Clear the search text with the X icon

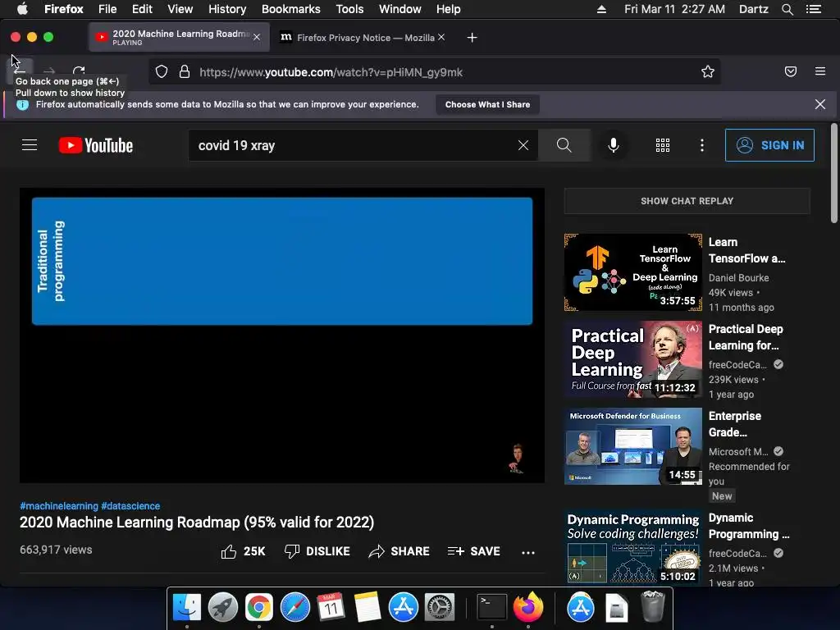[523, 145]
